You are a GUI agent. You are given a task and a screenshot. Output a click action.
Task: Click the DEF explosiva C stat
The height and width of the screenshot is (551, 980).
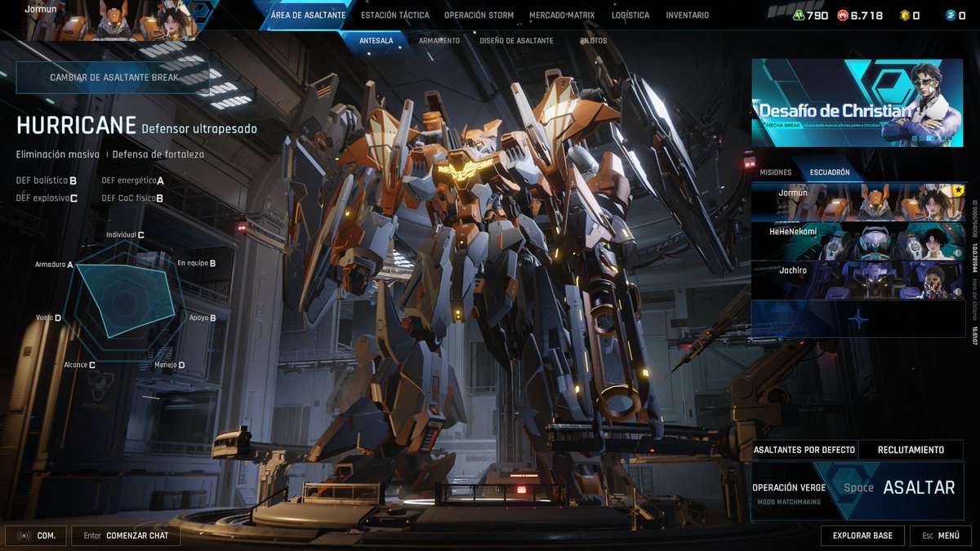tap(47, 198)
